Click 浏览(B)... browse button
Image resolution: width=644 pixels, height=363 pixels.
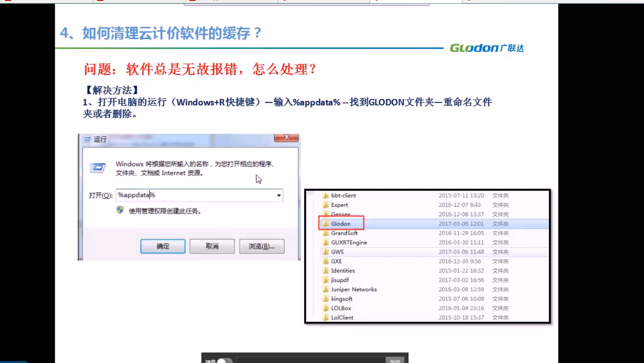point(262,246)
